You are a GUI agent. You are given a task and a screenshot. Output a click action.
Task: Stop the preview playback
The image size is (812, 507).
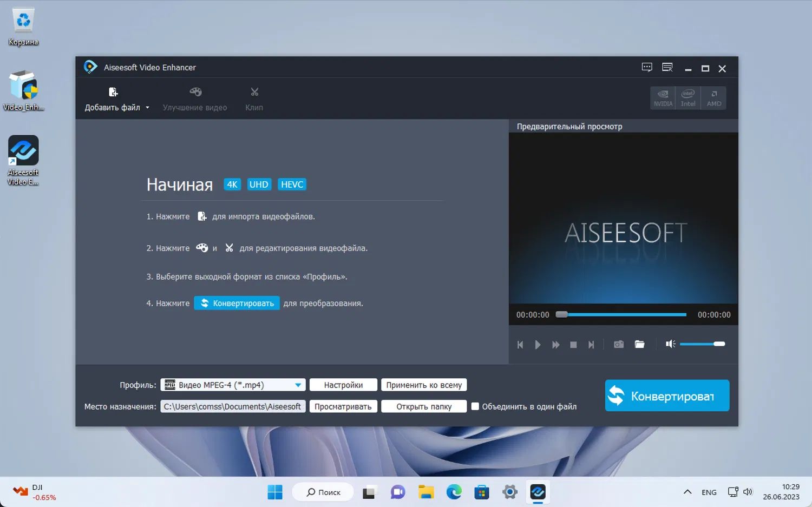click(573, 345)
